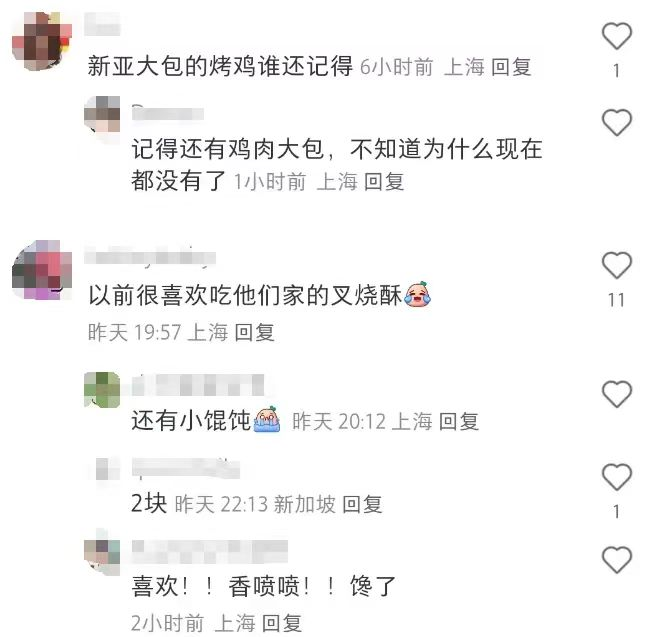The image size is (646, 637).
Task: Reply to the 2小时前 馋了 comment
Action: [282, 623]
